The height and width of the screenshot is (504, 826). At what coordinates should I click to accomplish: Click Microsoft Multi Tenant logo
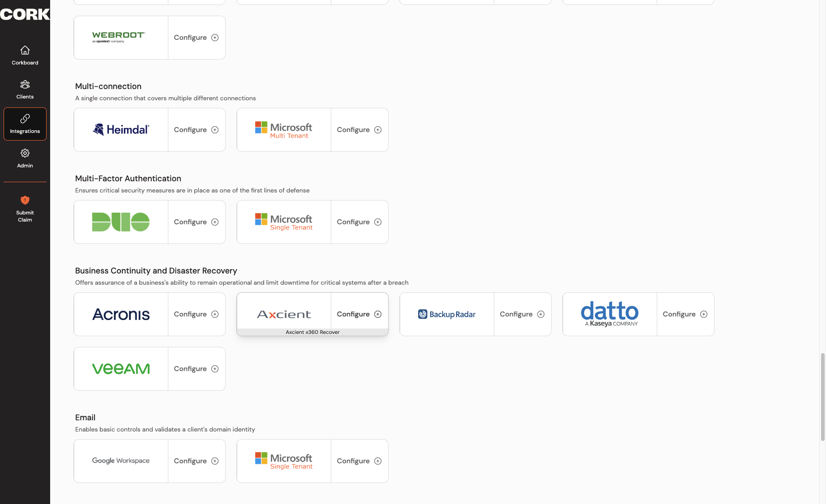[x=284, y=130]
